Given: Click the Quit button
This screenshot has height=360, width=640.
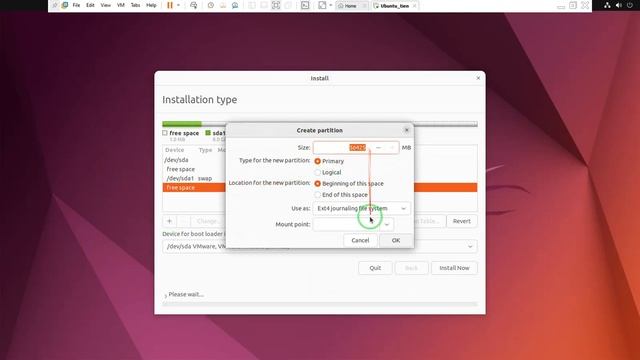Looking at the screenshot, I should pyautogui.click(x=375, y=268).
